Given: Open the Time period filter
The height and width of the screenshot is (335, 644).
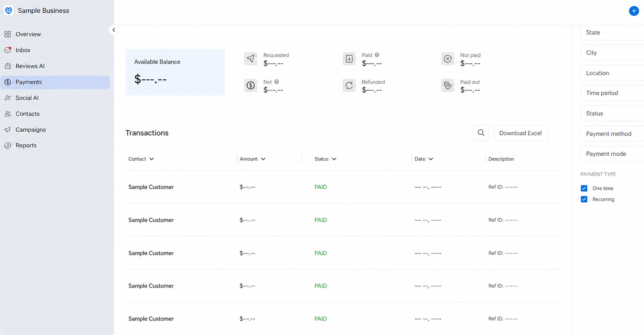Looking at the screenshot, I should [612, 93].
